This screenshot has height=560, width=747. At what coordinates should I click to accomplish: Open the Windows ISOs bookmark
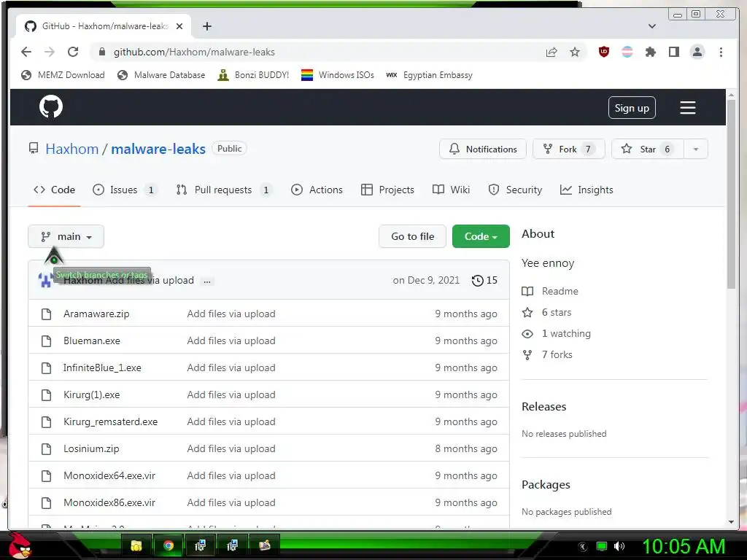tap(338, 75)
